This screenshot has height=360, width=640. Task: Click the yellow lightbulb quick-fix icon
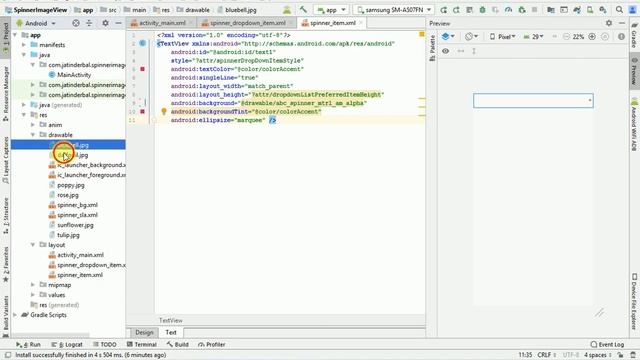[164, 111]
